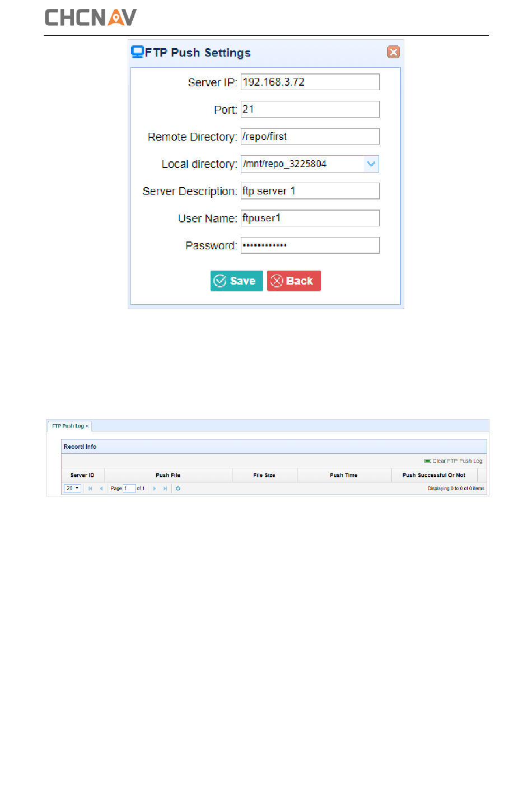Click into the Password field
The width and height of the screenshot is (532, 795).
click(310, 245)
